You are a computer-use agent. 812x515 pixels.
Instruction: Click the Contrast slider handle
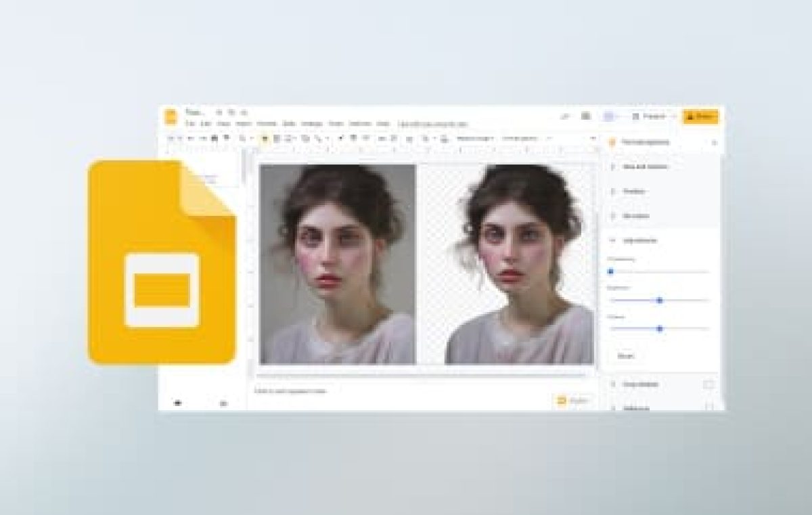(660, 329)
